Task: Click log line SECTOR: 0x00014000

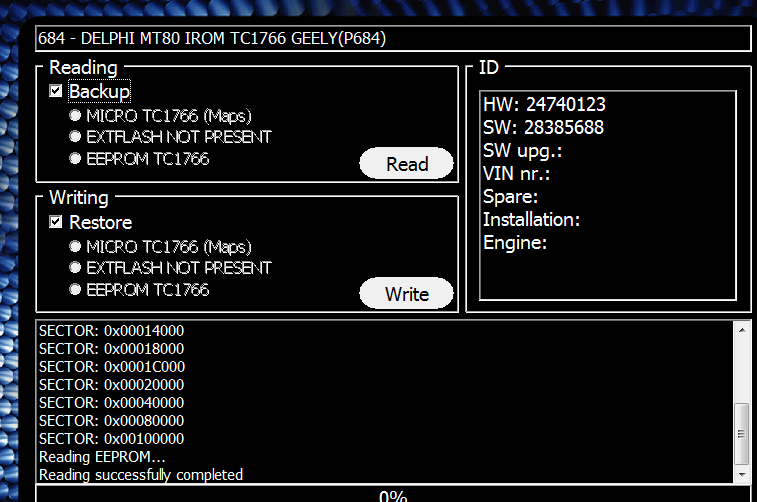Action: 112,331
